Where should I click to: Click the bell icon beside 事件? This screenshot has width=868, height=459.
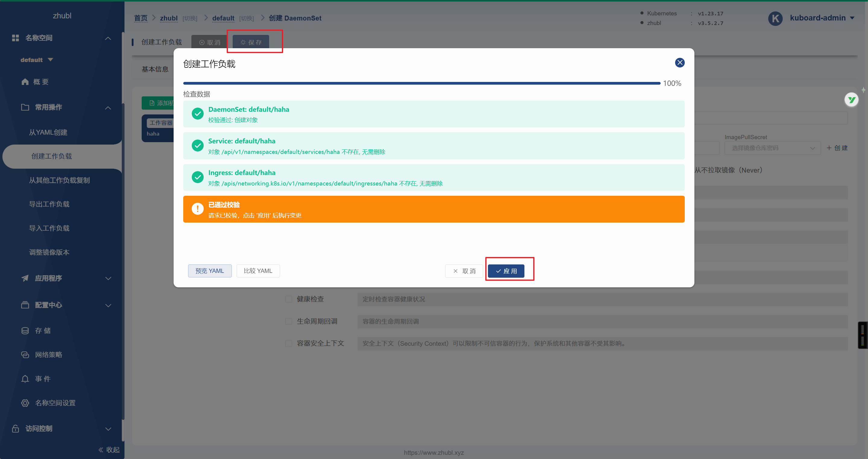click(25, 379)
